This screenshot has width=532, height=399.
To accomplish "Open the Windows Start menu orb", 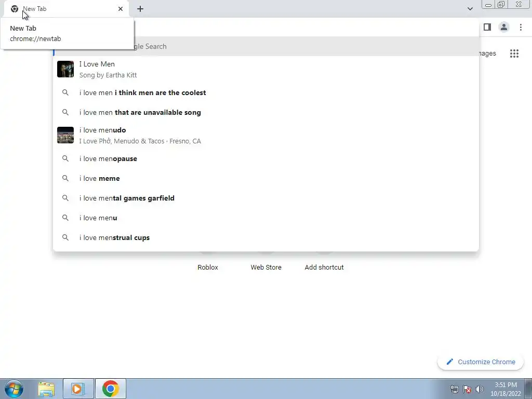I will pyautogui.click(x=14, y=389).
